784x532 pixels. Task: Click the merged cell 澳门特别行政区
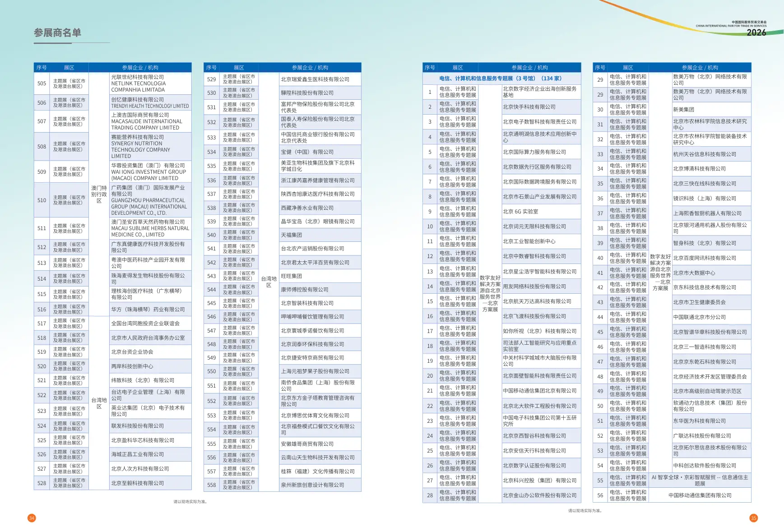(x=99, y=194)
